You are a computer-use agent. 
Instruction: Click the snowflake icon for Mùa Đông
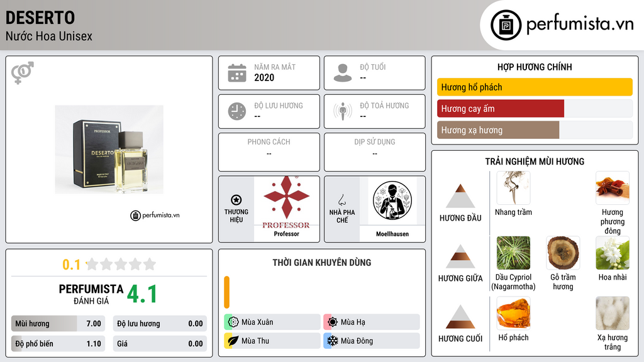click(332, 341)
